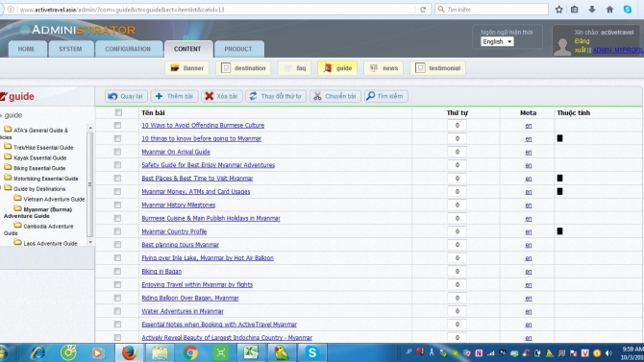The image size is (644, 362).
Task: Click Tìm kiếm search toolbar button
Action: [x=385, y=96]
